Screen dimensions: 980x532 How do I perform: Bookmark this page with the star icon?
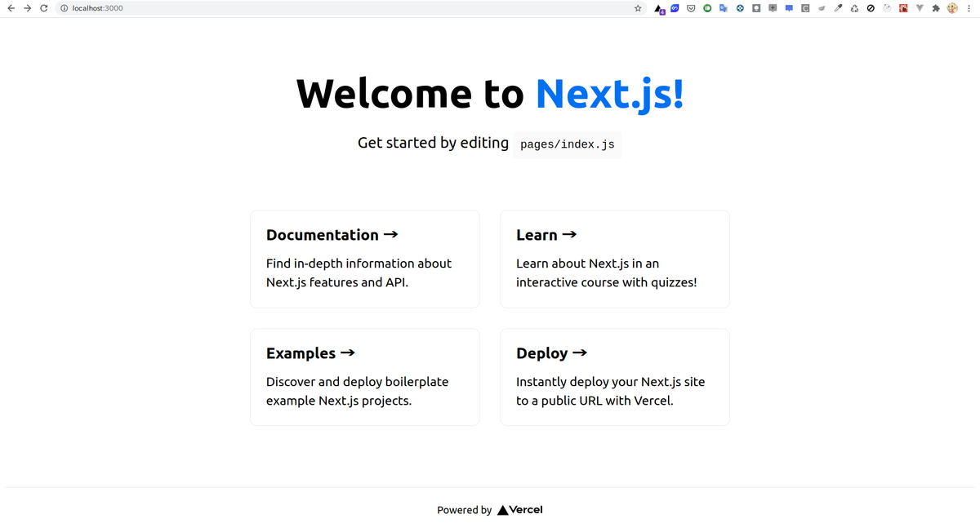click(638, 8)
